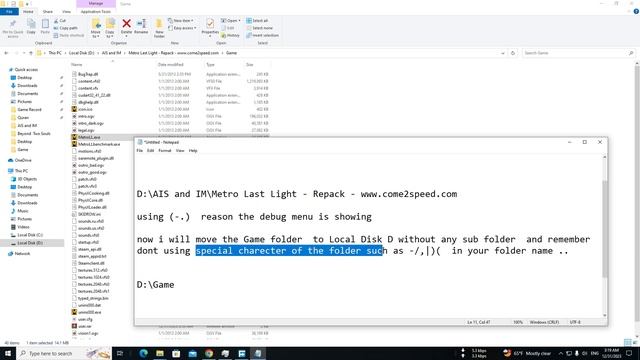Collapse Explorer ribbon with the top-right chevron
The image size is (640, 360).
(x=629, y=12)
